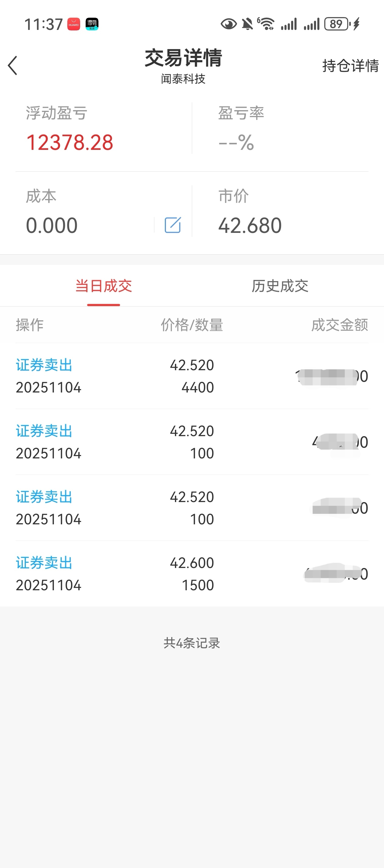Open the sell record at 42.600
Screen dimensions: 384x868
tap(192, 574)
